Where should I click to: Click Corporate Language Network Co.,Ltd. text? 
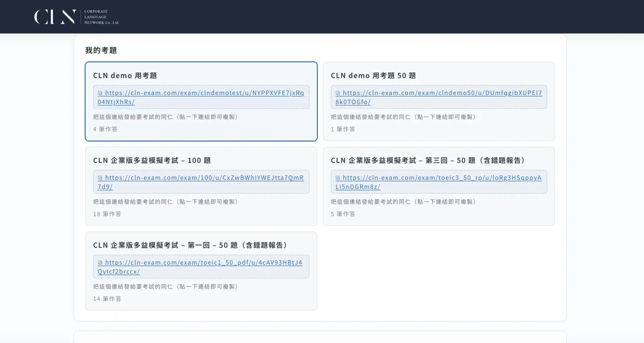pyautogui.click(x=102, y=17)
